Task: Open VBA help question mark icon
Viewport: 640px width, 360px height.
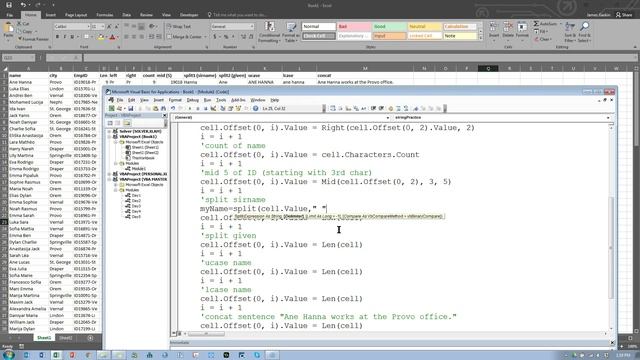Action: click(256, 109)
